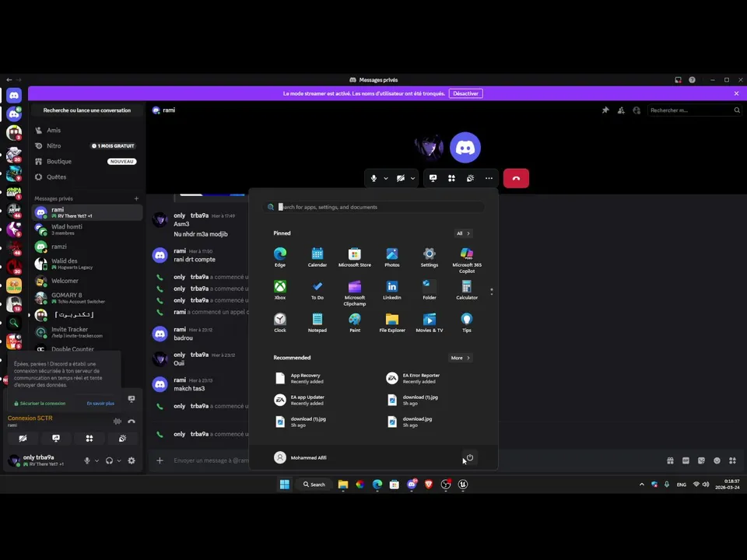Open Wlad homti group conversation
The image size is (747, 560).
(x=88, y=229)
